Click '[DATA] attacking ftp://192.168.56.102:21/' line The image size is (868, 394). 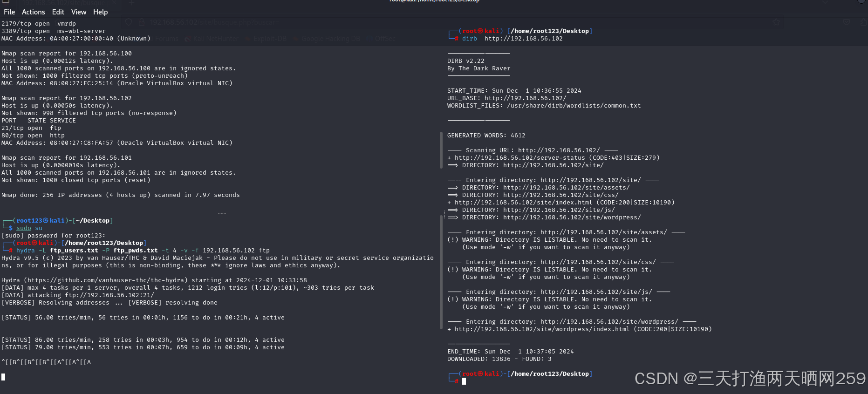78,295
